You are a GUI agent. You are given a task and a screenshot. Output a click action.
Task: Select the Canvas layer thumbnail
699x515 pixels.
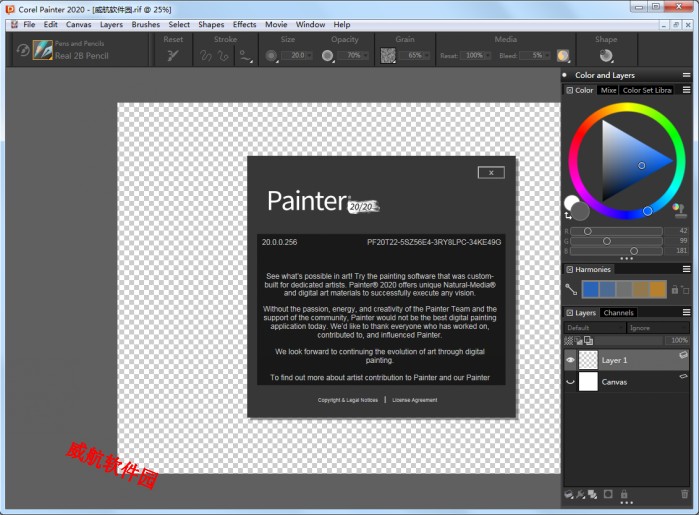[x=588, y=382]
